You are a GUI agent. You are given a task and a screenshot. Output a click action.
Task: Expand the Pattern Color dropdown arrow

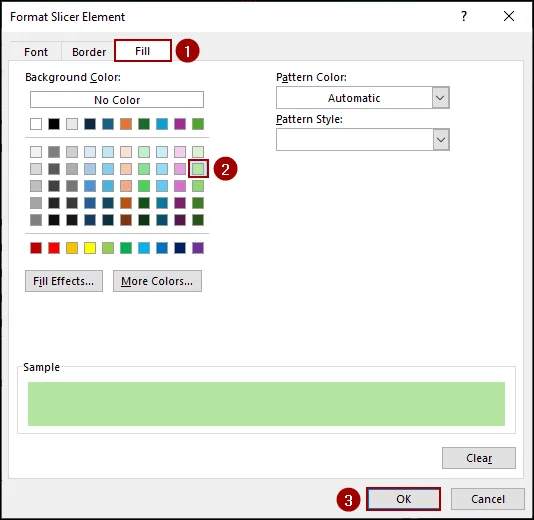[x=440, y=98]
